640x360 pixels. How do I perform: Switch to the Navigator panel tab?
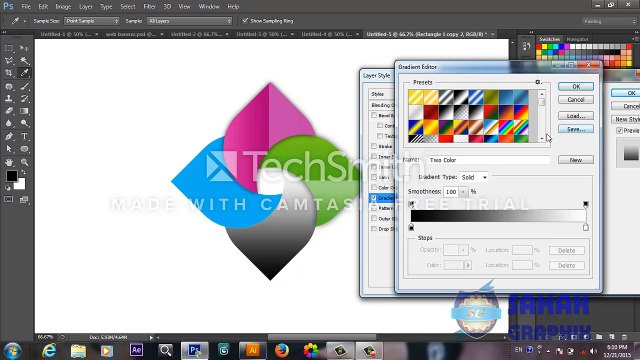click(x=577, y=39)
